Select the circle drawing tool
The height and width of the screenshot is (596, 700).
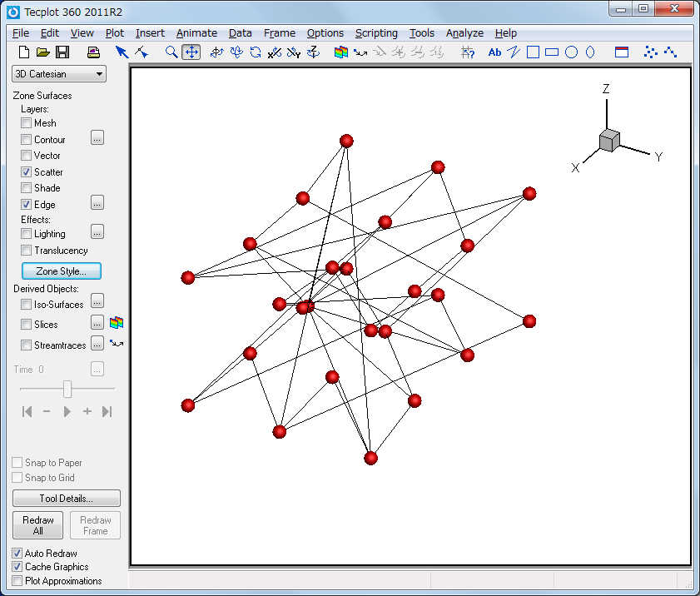(572, 52)
